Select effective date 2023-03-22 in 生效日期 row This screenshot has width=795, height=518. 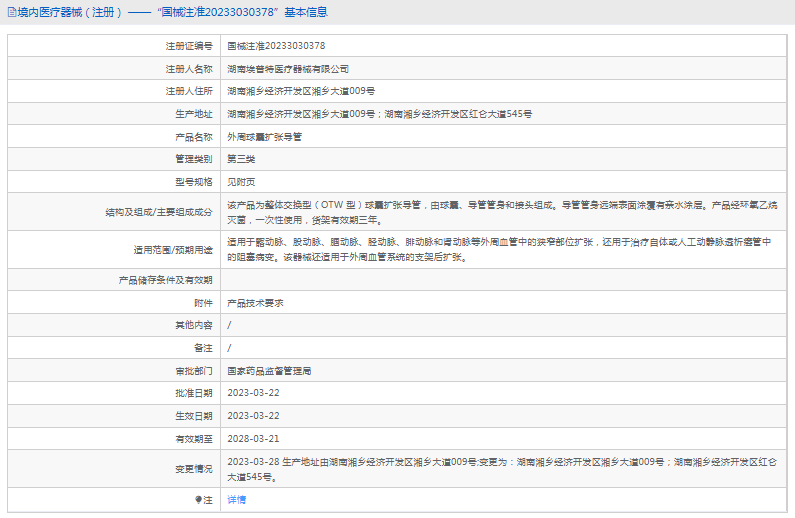click(254, 416)
